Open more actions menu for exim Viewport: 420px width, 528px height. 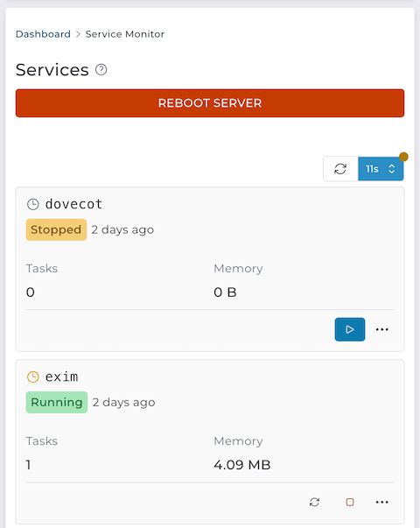pos(382,502)
